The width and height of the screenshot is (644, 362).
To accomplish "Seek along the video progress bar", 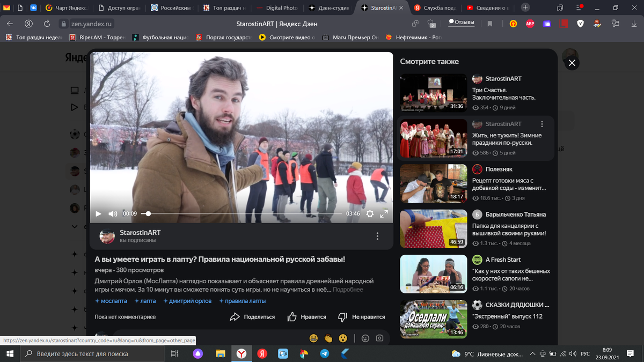I will pyautogui.click(x=241, y=213).
